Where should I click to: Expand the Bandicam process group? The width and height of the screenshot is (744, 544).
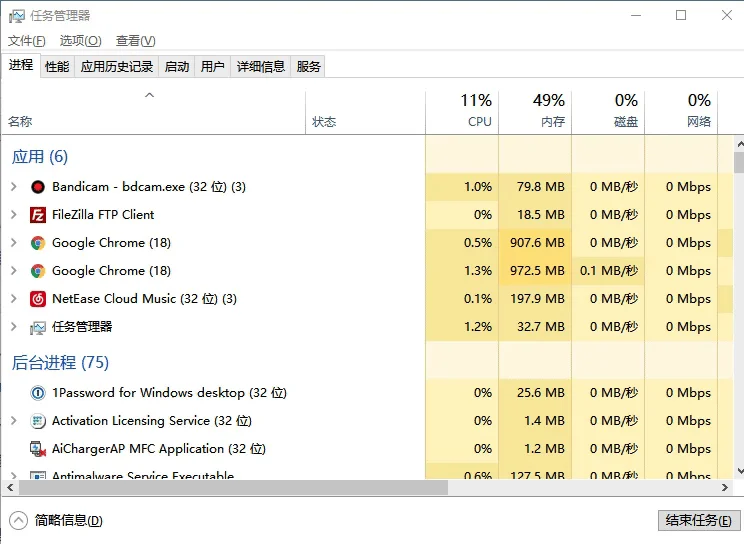coord(14,187)
